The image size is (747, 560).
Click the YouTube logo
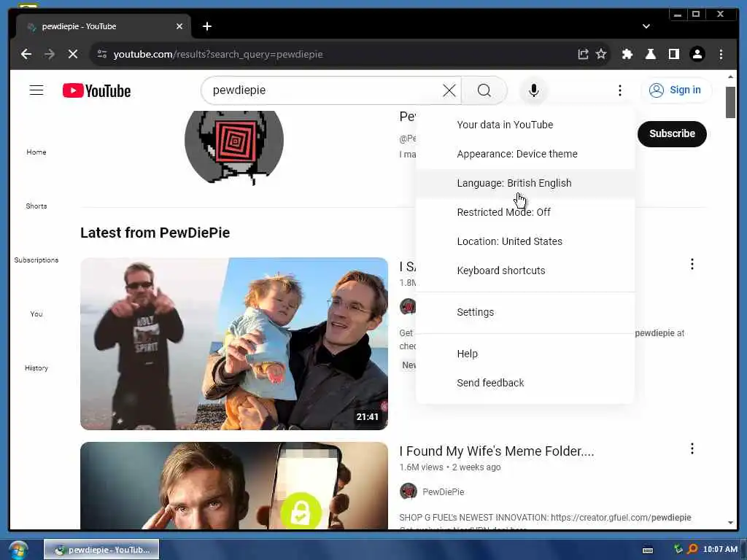coord(97,90)
